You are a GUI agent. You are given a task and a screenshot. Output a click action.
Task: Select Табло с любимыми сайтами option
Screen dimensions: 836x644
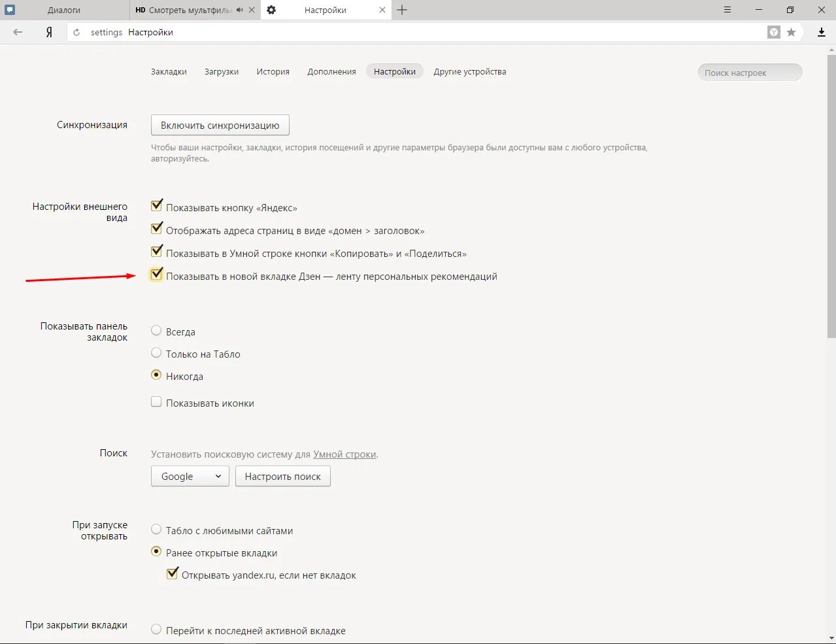[156, 530]
